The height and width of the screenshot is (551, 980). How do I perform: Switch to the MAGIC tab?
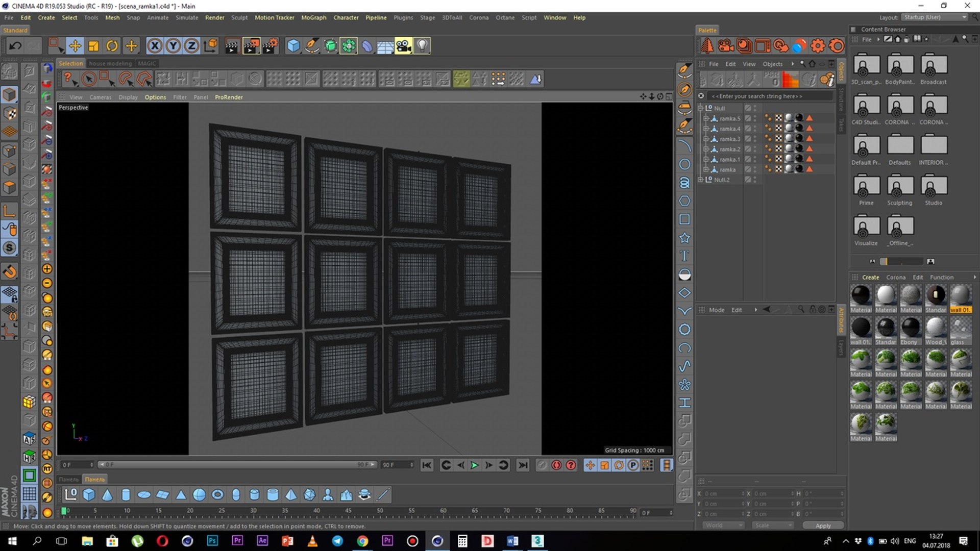coord(147,63)
